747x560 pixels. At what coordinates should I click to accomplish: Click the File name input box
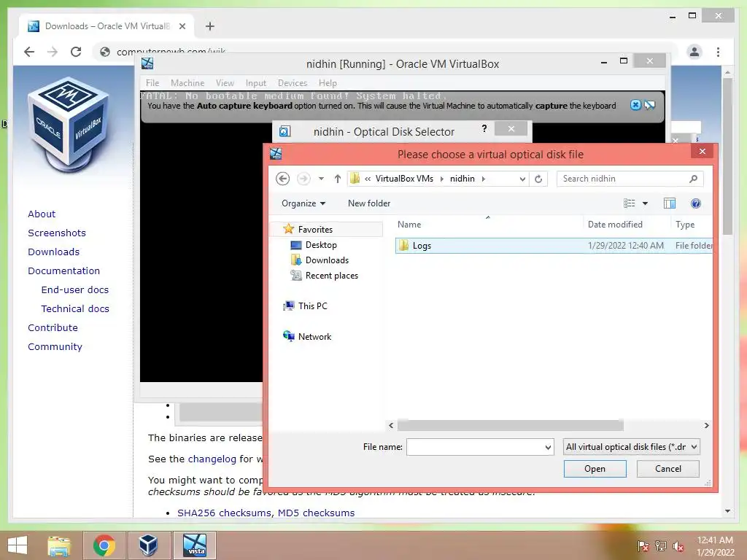point(475,447)
